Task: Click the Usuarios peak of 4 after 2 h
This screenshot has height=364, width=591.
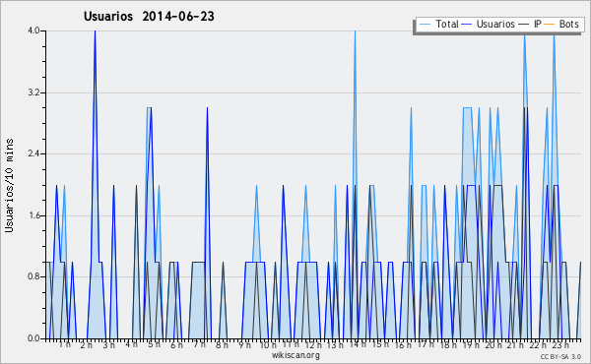Action: [95, 31]
